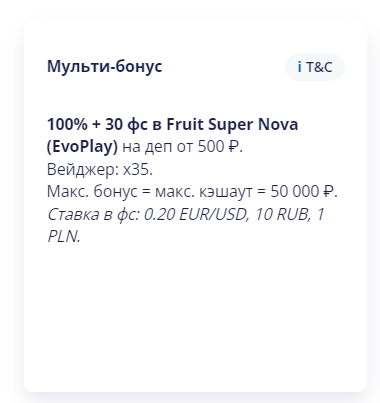Image resolution: width=380 pixels, height=403 pixels.
Task: Click the italic "PLN." text
Action: click(64, 237)
